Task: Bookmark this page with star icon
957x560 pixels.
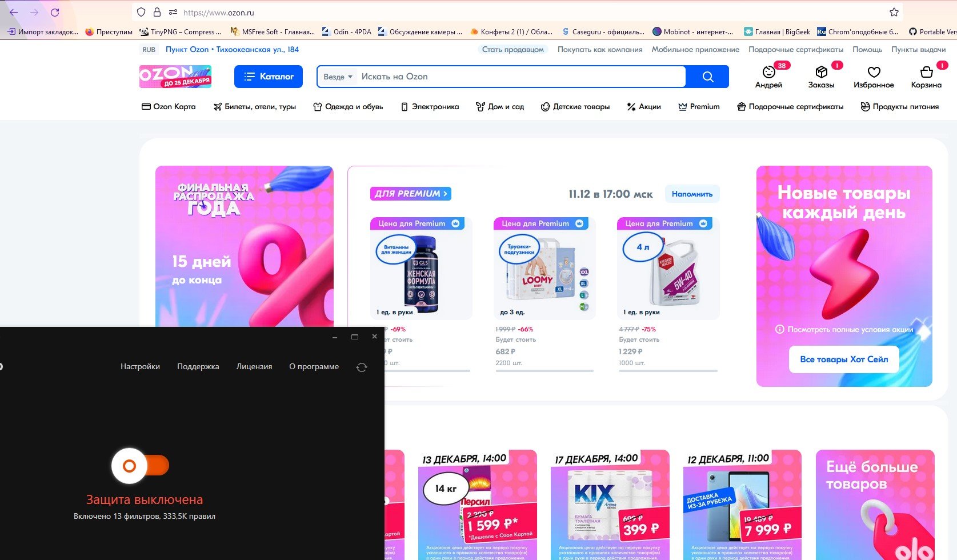Action: pyautogui.click(x=894, y=12)
